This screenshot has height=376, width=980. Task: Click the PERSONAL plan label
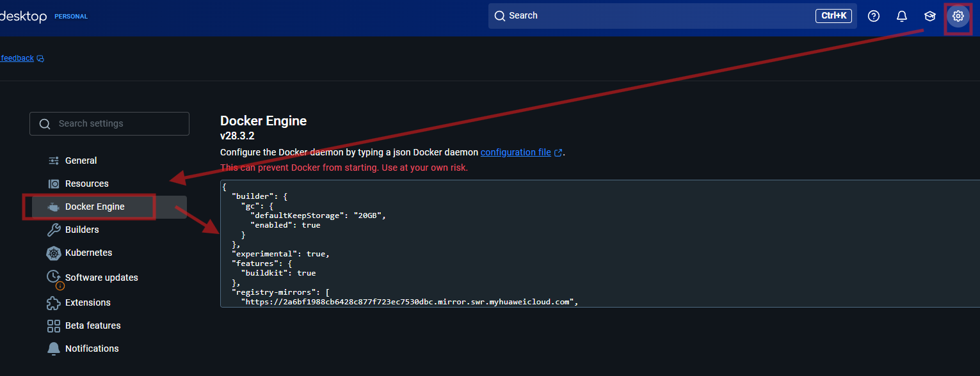tap(71, 17)
